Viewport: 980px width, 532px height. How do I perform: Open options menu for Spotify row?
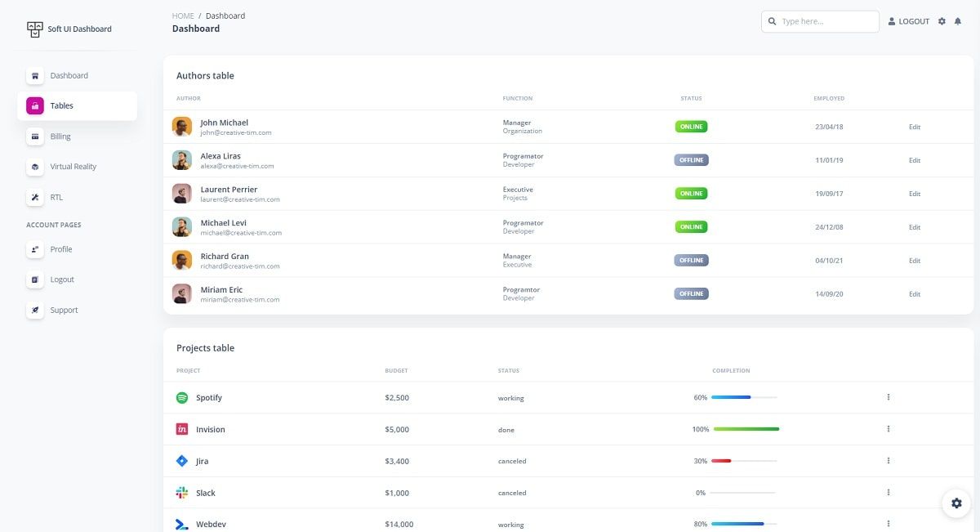point(888,397)
